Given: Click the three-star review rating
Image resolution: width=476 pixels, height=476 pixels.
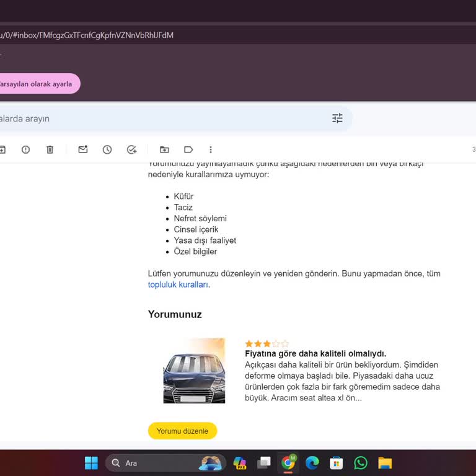Looking at the screenshot, I should [267, 343].
